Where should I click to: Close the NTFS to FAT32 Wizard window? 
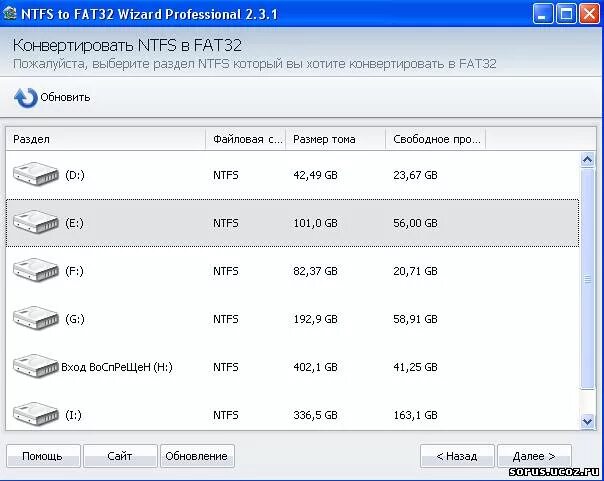(589, 14)
